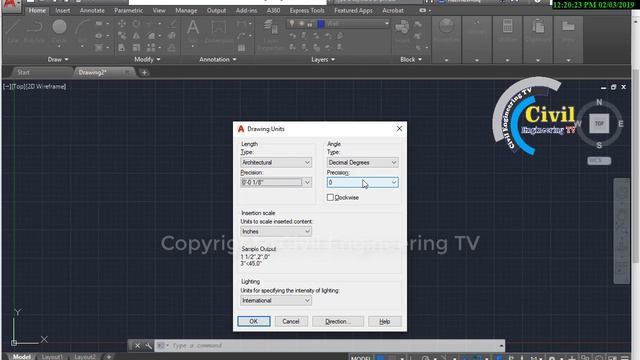Expand the Draw panel
Screen dimensions: 640x360
(58, 60)
